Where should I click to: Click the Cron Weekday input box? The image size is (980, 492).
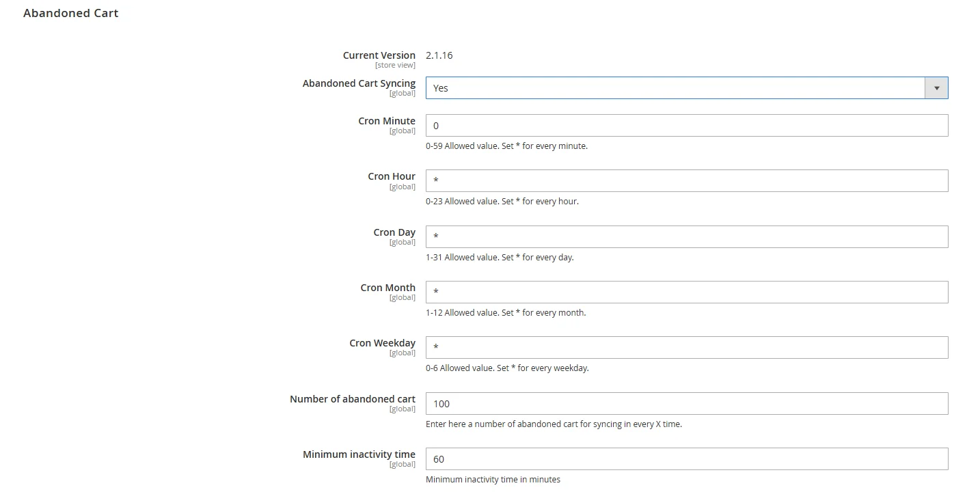click(x=686, y=348)
